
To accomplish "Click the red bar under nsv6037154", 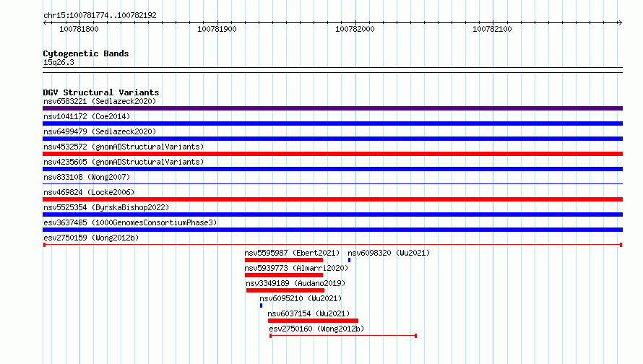I will point(313,321).
